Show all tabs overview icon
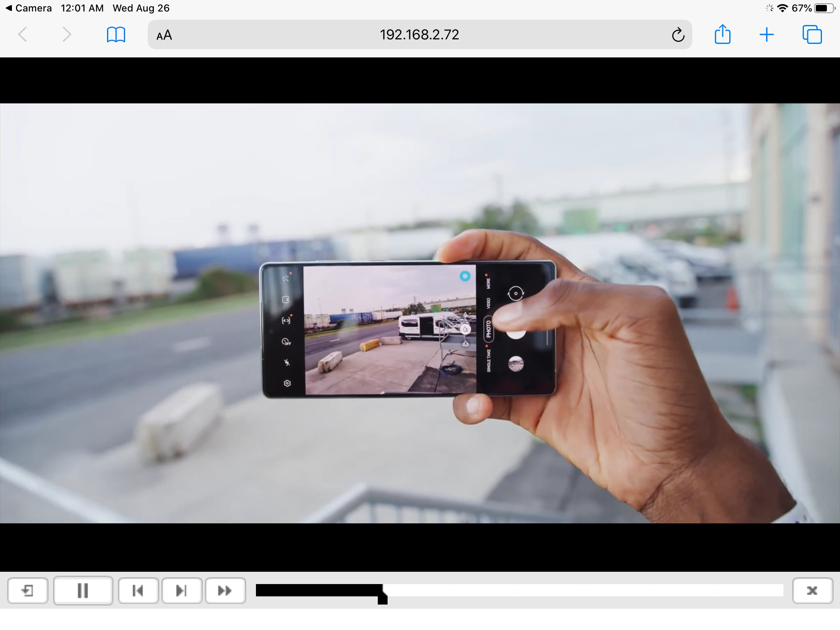 812,34
